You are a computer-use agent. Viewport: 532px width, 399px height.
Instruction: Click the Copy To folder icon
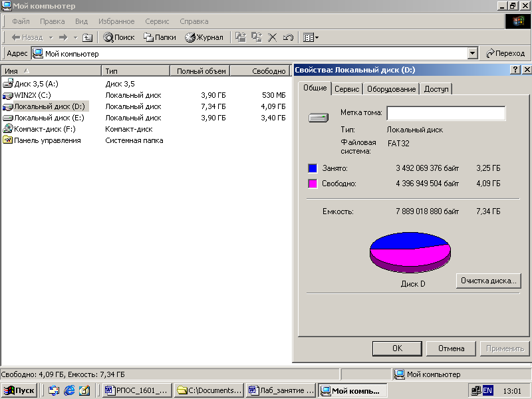[x=257, y=37]
